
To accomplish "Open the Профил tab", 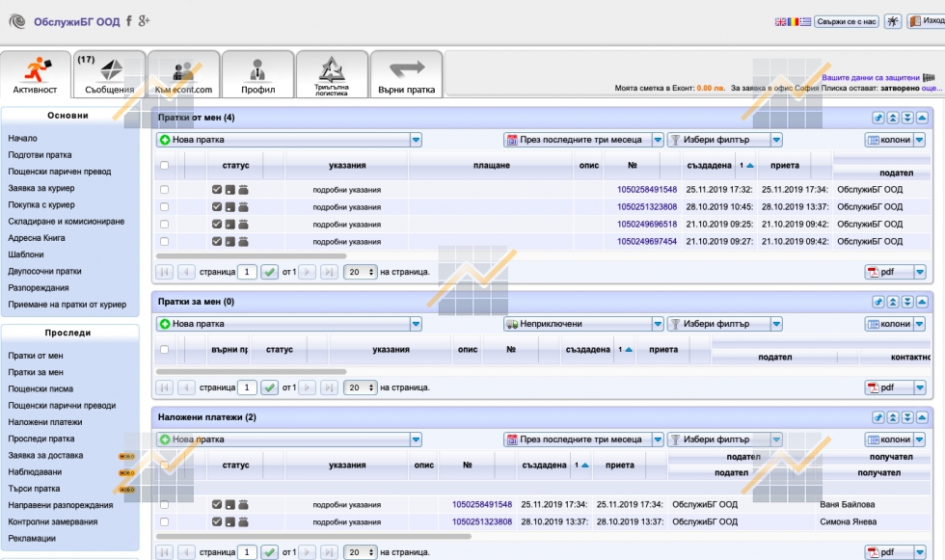I will 258,74.
